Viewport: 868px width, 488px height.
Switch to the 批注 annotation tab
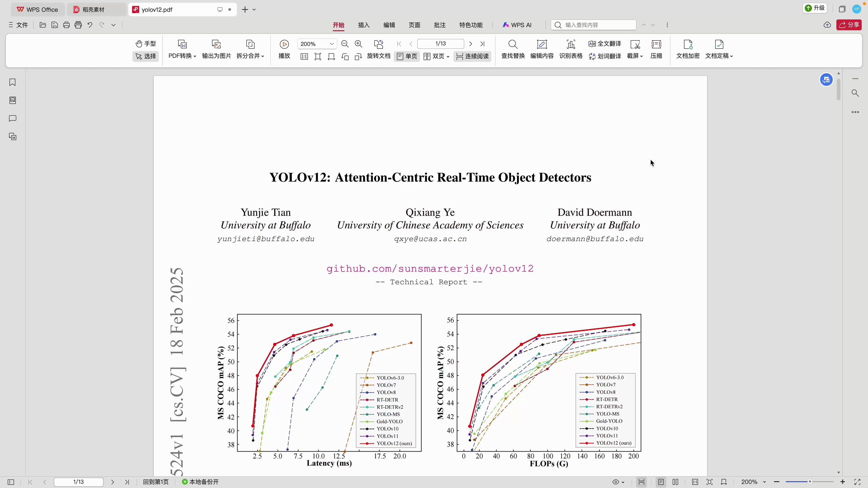click(439, 25)
